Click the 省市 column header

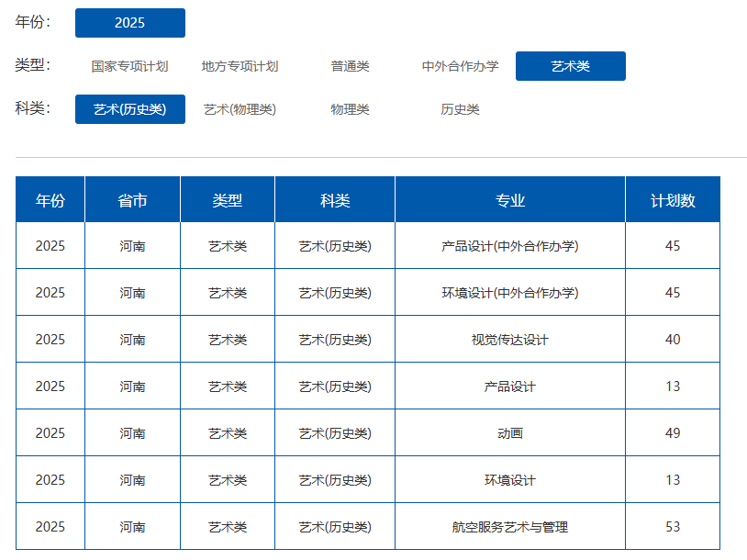[x=132, y=200]
